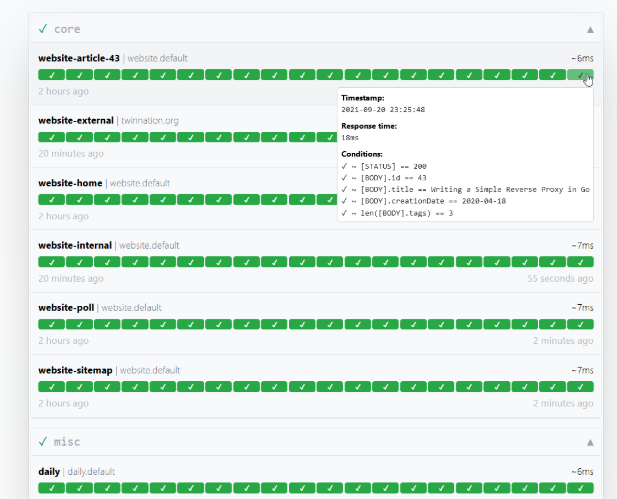Click '2 hours ago' under website-home
This screenshot has height=499, width=617.
[63, 216]
